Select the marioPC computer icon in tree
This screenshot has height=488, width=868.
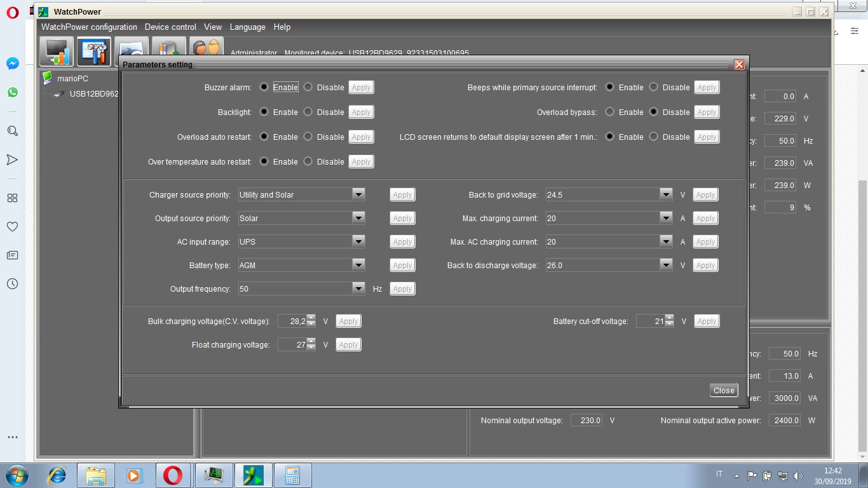47,78
